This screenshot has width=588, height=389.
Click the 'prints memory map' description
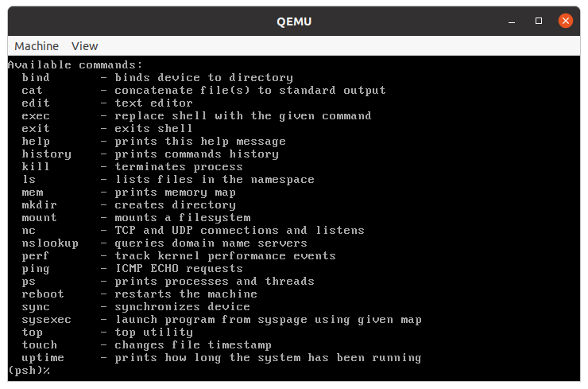click(x=175, y=193)
